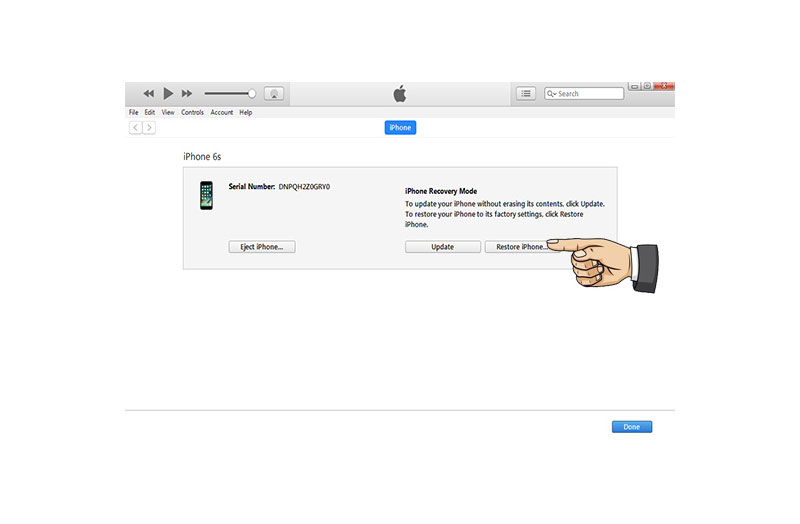
Task: Click the blue Done button
Action: point(632,427)
